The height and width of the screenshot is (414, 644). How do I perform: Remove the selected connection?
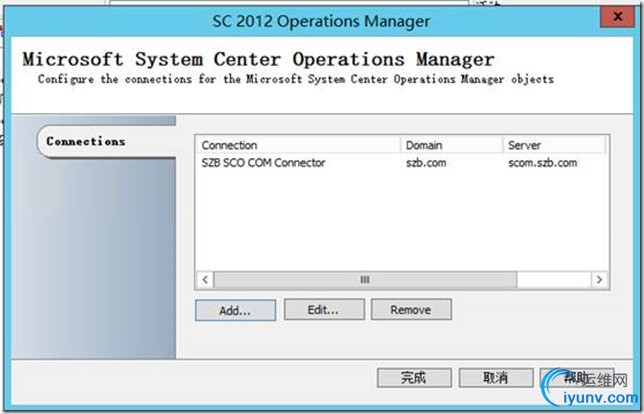click(411, 309)
